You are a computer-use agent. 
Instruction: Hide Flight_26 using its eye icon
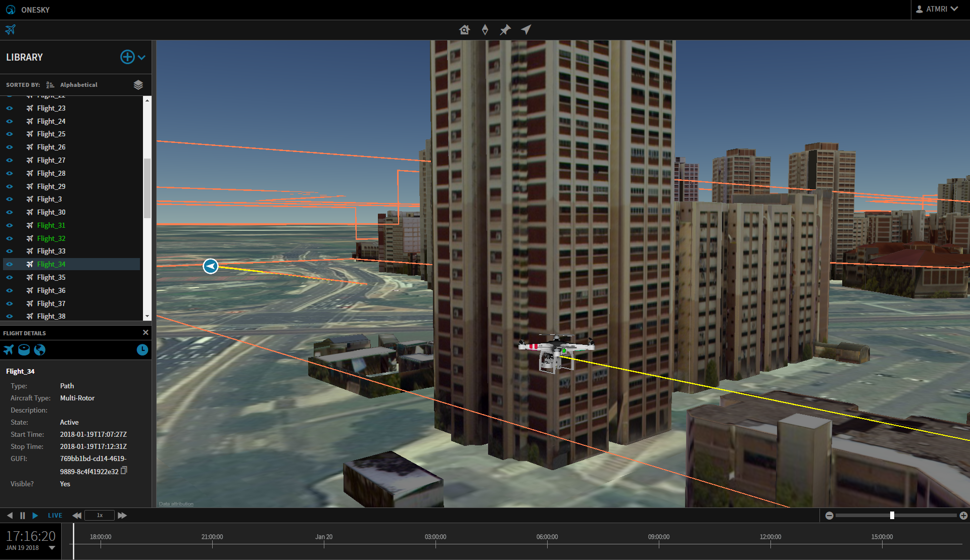(x=9, y=147)
